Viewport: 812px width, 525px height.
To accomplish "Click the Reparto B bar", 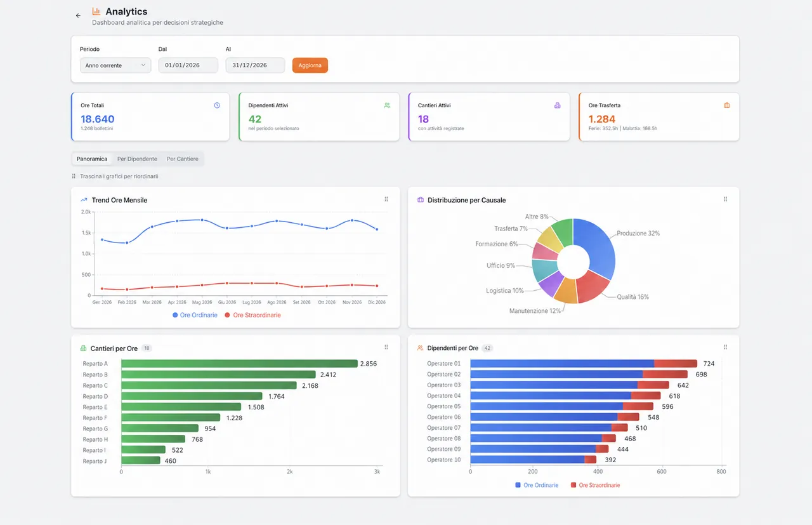I will tap(218, 375).
